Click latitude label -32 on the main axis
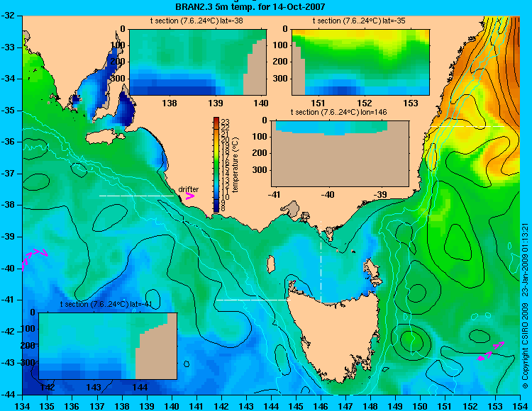 (9, 16)
